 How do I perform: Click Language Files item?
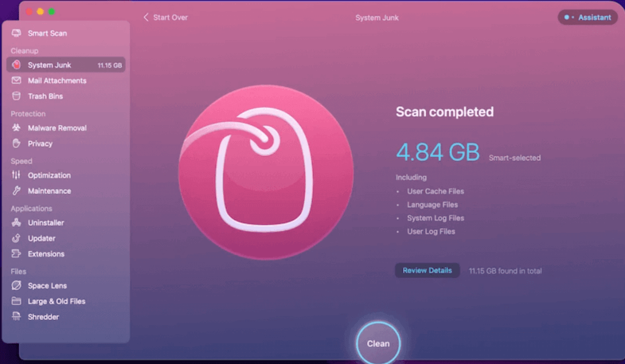[432, 205]
